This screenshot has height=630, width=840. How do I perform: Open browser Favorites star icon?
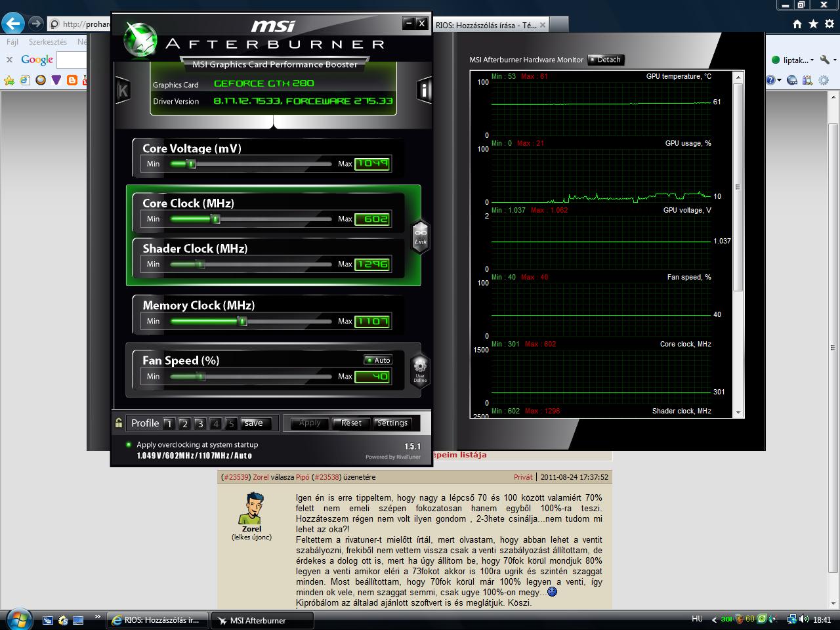click(x=813, y=24)
